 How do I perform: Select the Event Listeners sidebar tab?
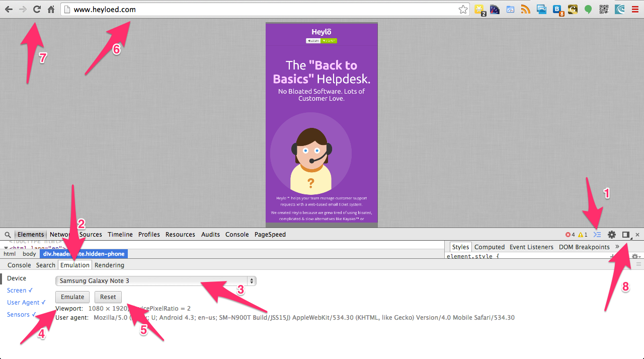pyautogui.click(x=531, y=247)
